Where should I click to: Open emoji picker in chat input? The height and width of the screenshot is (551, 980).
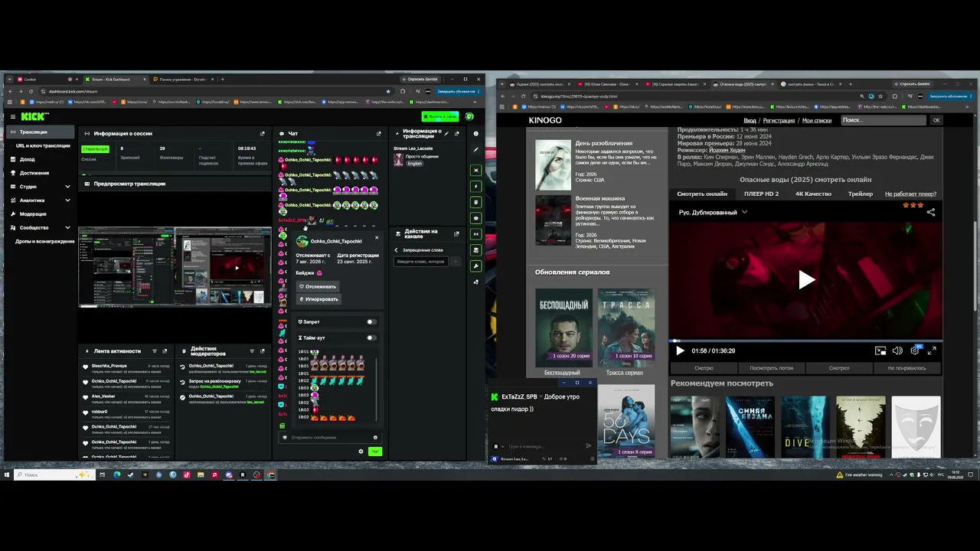375,437
